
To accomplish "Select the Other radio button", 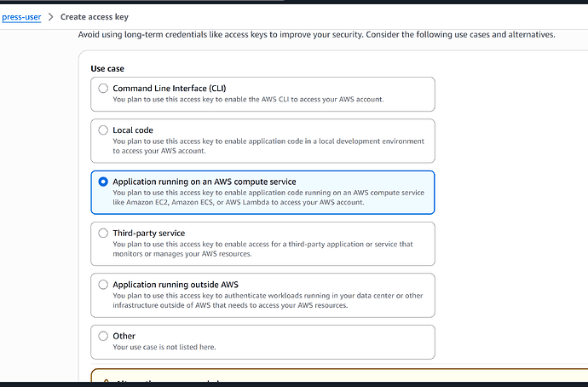I will click(x=103, y=336).
